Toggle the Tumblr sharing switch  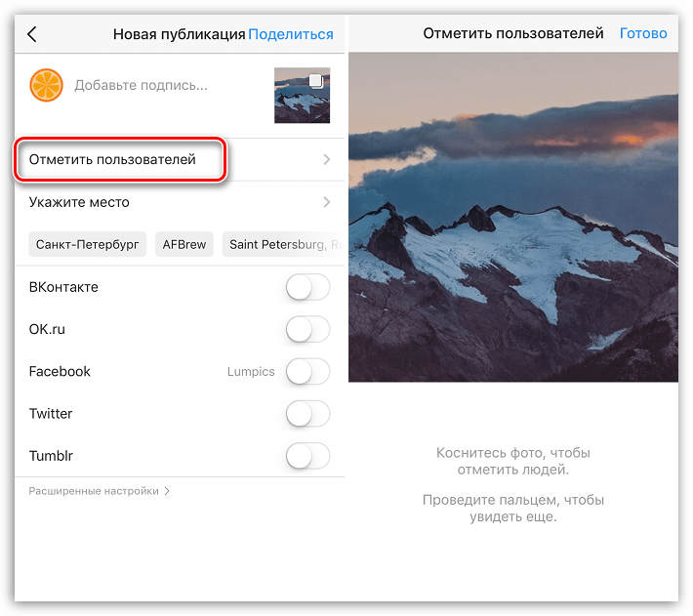click(307, 456)
